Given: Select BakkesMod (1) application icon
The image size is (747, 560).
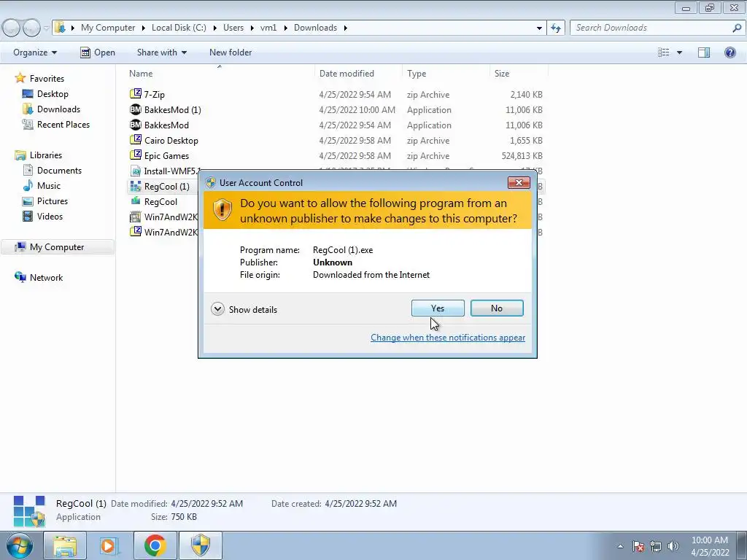Looking at the screenshot, I should [x=135, y=109].
